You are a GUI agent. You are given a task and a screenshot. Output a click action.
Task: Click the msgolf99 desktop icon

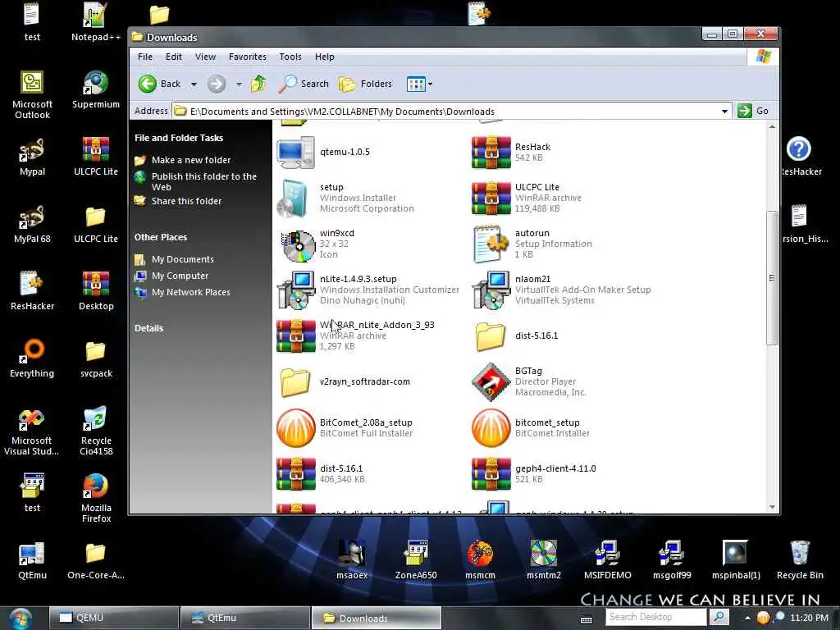point(672,560)
